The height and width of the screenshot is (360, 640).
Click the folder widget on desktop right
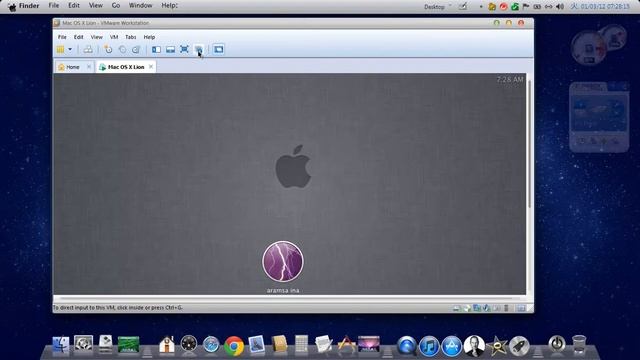[599, 117]
